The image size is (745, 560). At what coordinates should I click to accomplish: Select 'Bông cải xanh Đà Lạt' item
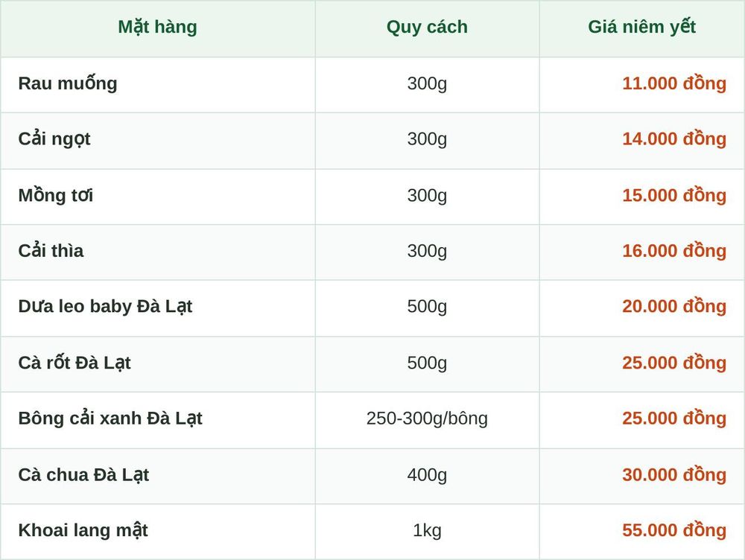(110, 419)
